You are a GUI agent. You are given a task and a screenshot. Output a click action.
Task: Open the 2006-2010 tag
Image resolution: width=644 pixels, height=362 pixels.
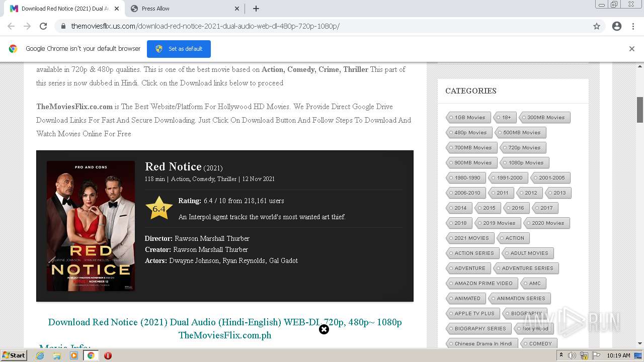[x=466, y=193]
